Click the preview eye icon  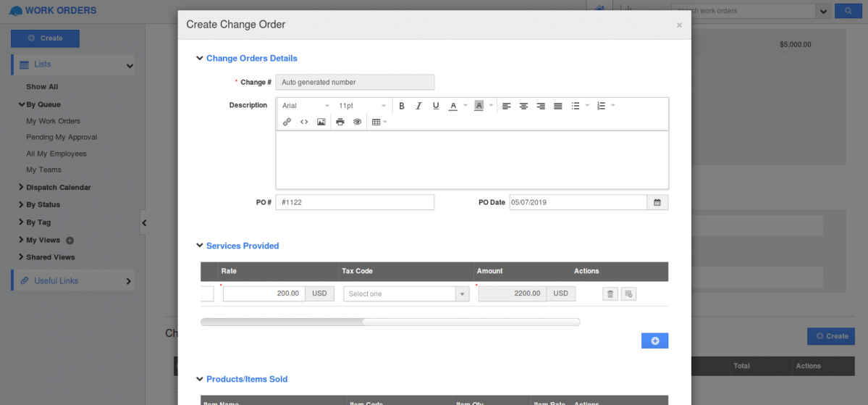[358, 122]
